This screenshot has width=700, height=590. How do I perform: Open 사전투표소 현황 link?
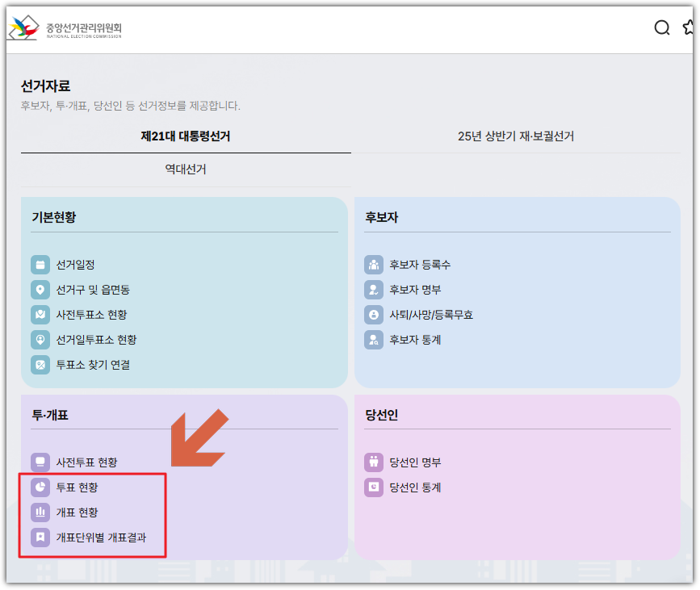tap(91, 315)
